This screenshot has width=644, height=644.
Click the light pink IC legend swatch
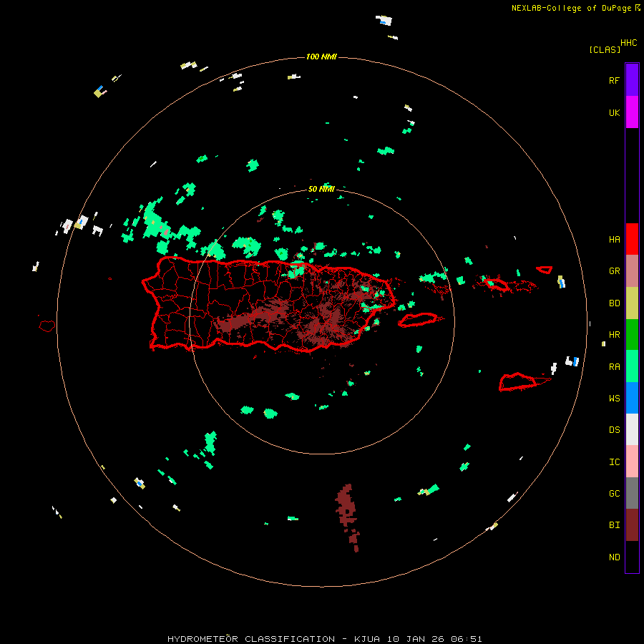click(x=632, y=462)
